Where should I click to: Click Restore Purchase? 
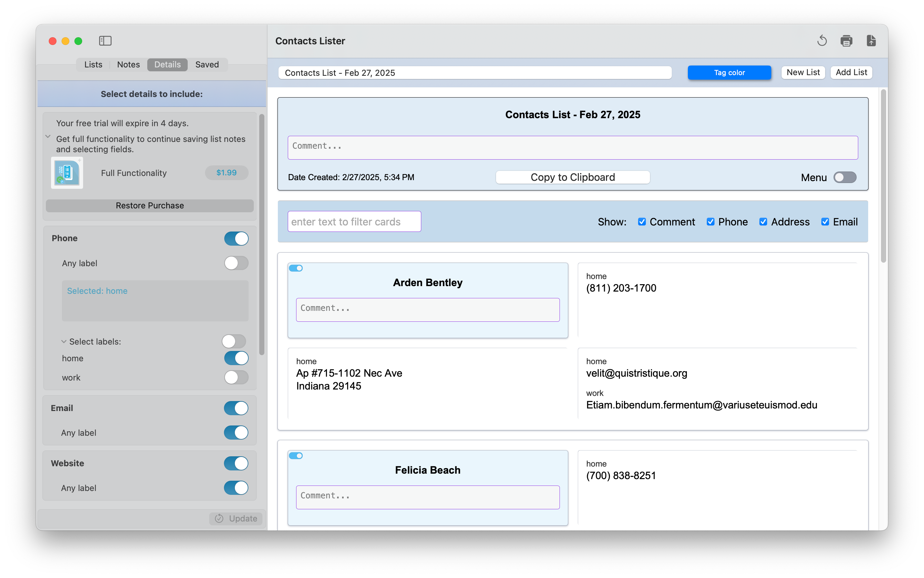(150, 206)
